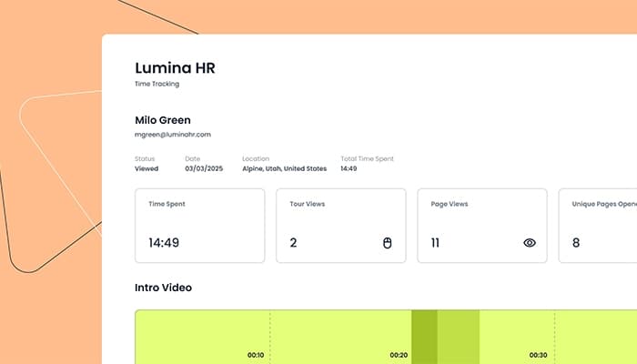Click the Lumina HR title
Screen dimensions: 637x364
tap(175, 68)
